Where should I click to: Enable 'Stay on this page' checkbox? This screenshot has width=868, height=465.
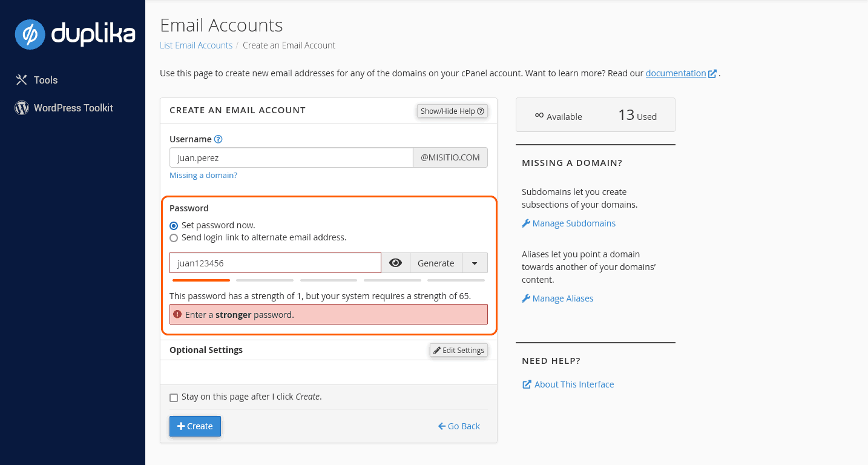click(x=174, y=397)
